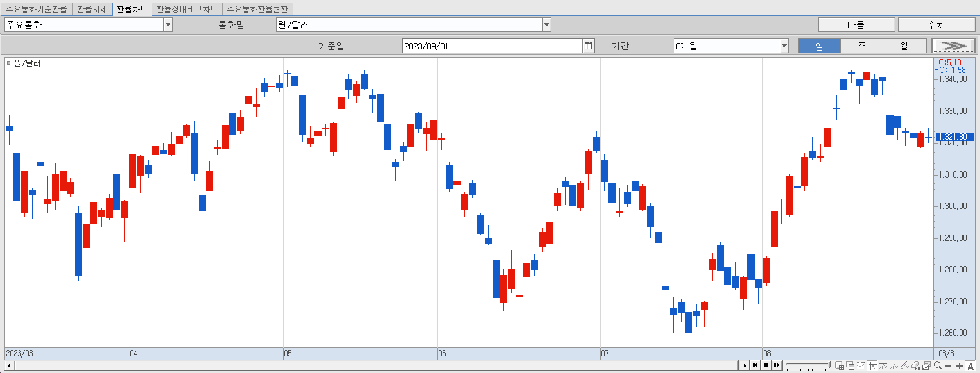This screenshot has width=980, height=373.
Task: Click the 08/31 date axis label
Action: click(948, 353)
